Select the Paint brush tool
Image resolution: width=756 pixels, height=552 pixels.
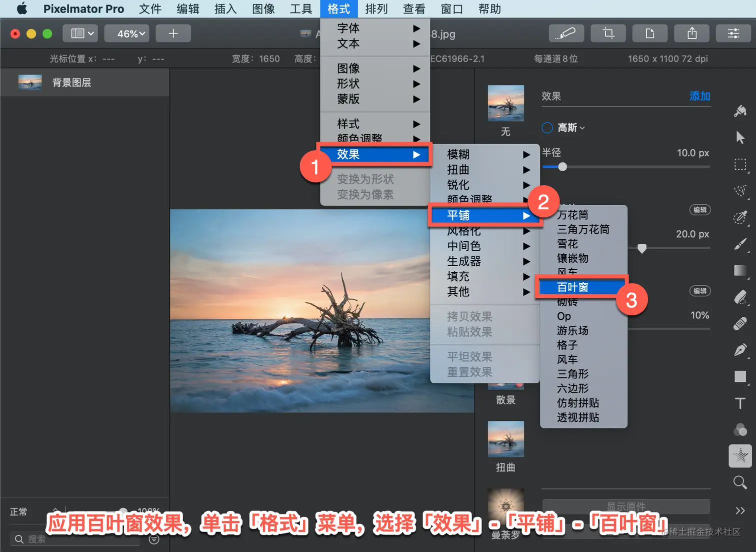pyautogui.click(x=740, y=244)
